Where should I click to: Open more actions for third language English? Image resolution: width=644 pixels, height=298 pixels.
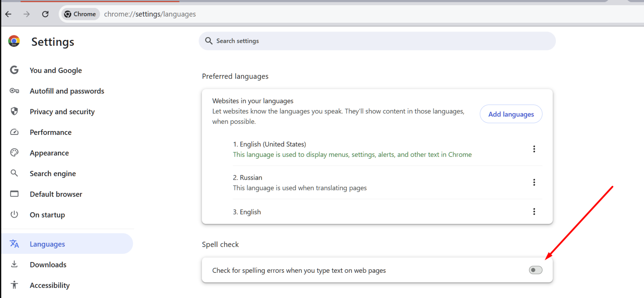(x=534, y=212)
